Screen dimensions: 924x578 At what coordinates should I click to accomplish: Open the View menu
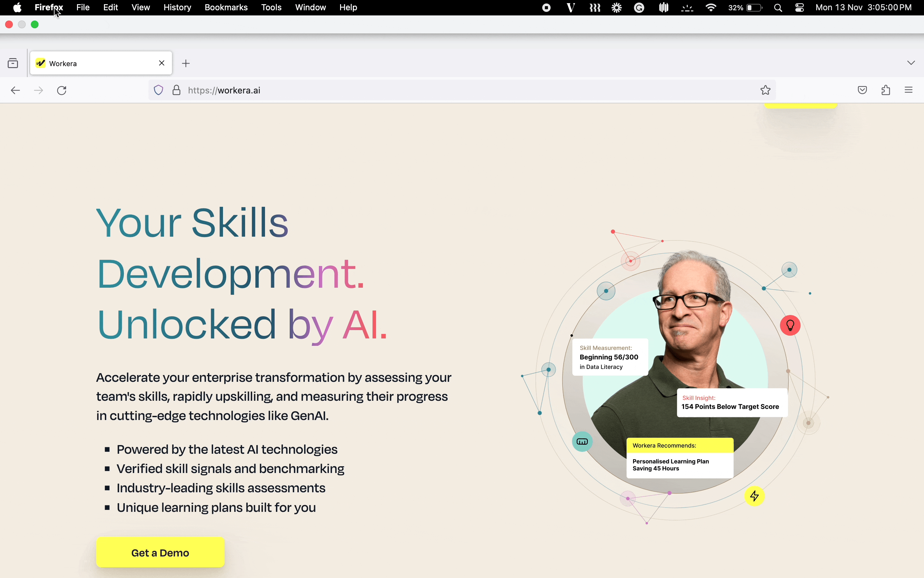pyautogui.click(x=141, y=8)
